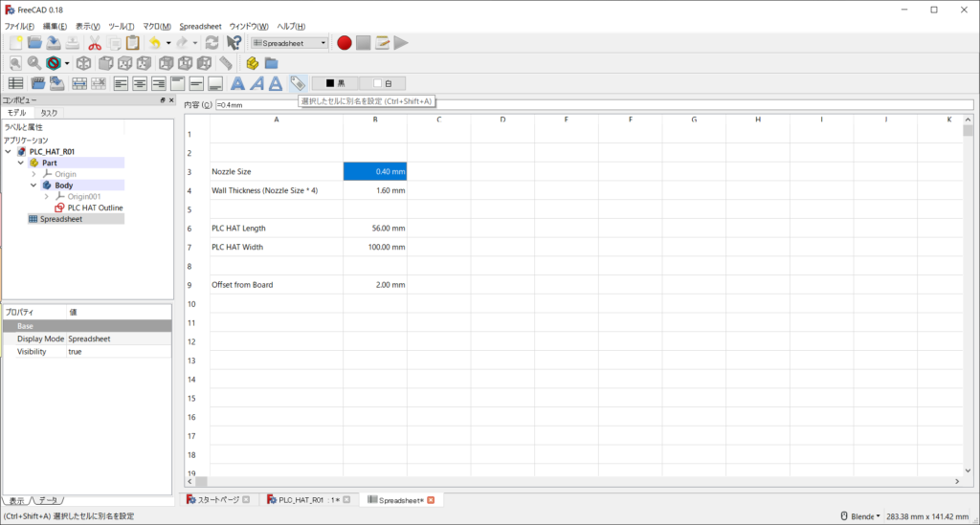Open the Blender navigation style selector
Image resolution: width=980 pixels, height=525 pixels.
[x=859, y=516]
